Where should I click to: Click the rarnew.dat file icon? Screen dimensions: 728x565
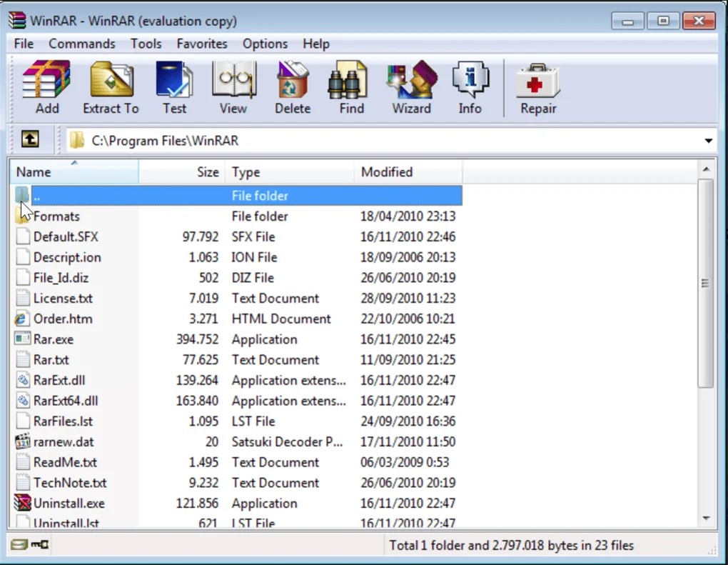[x=22, y=441]
